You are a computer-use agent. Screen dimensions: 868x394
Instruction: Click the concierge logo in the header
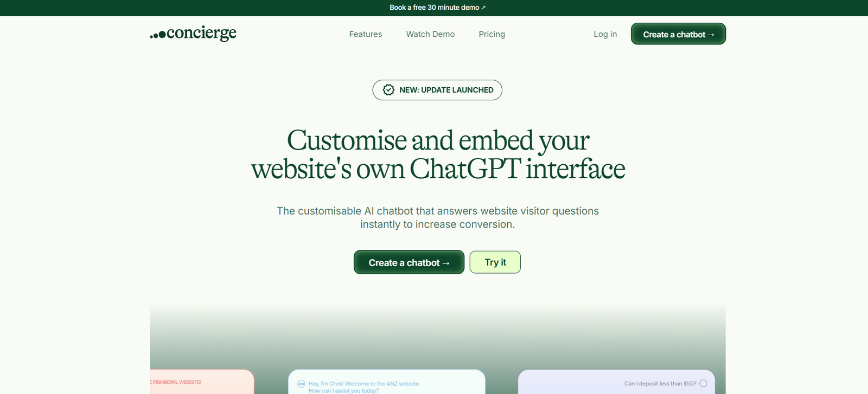click(x=193, y=34)
